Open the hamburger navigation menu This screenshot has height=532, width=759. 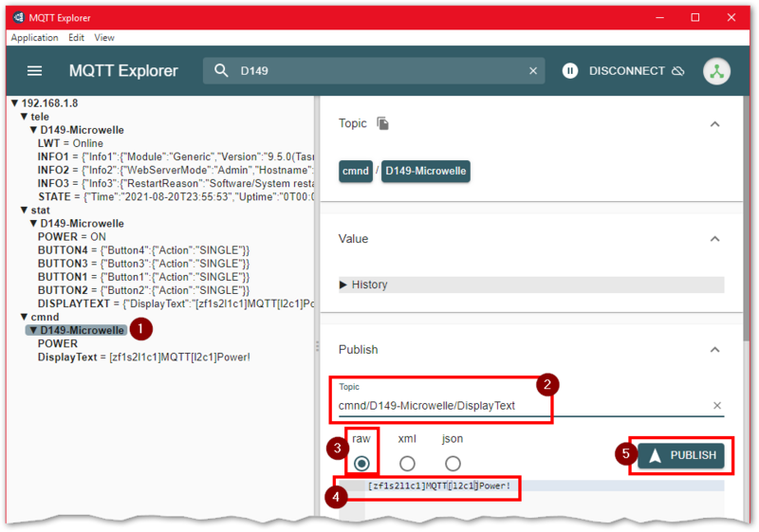tap(35, 71)
